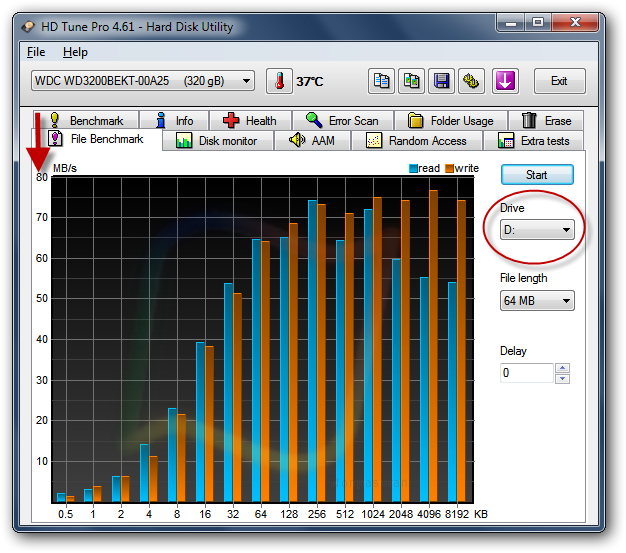This screenshot has height=553, width=626.
Task: Switch to the Random Access tab
Action: coord(417,141)
